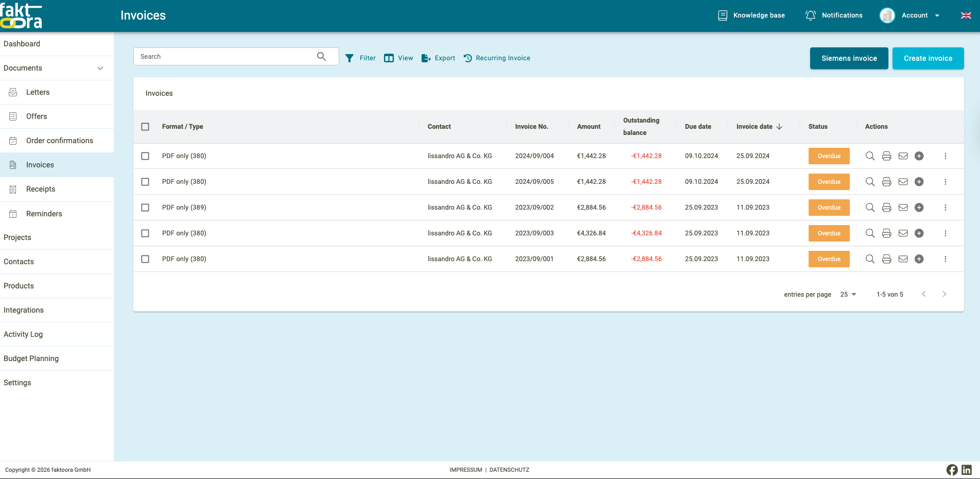Open the Export function

(437, 58)
